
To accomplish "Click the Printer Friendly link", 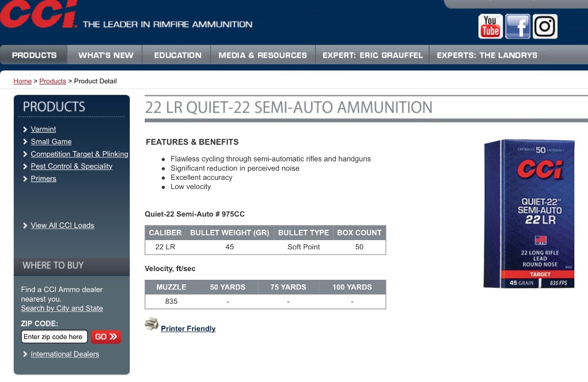I will click(x=188, y=329).
